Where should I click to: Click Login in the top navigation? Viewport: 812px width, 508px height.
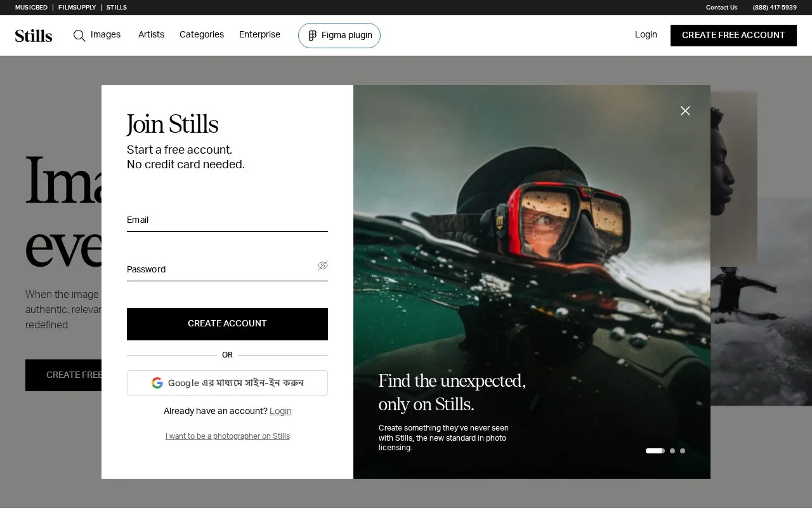click(646, 35)
